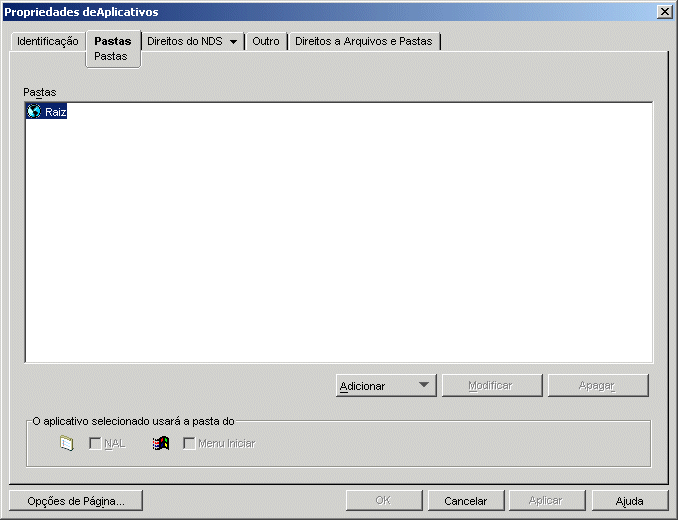Click the Apagar button
The image size is (678, 520).
point(598,386)
